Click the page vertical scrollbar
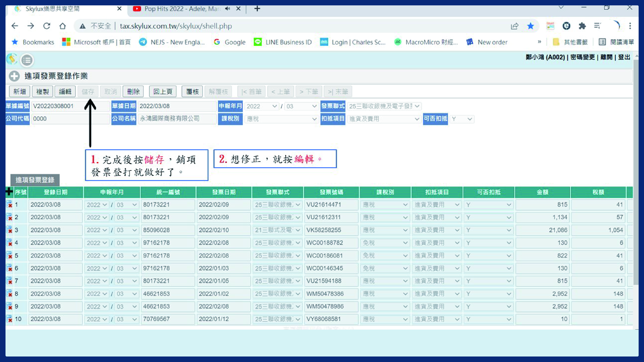 click(636, 172)
